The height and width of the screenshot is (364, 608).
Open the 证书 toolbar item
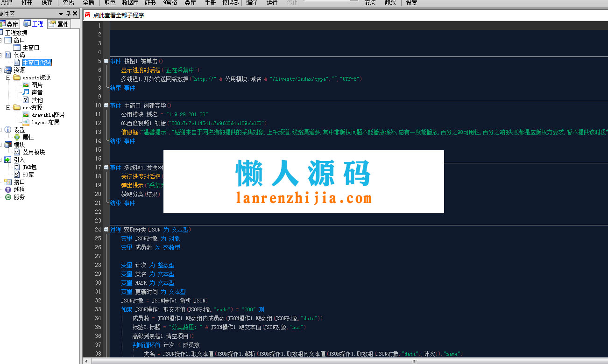pos(150,3)
